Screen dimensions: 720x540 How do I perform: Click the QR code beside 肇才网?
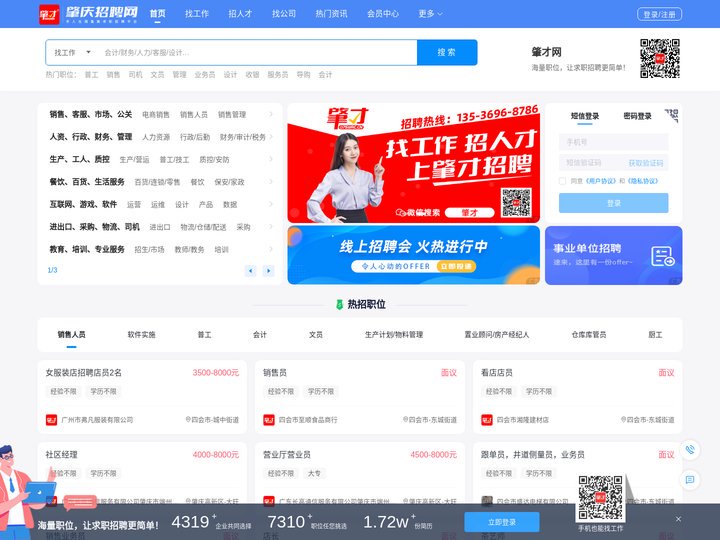point(659,58)
